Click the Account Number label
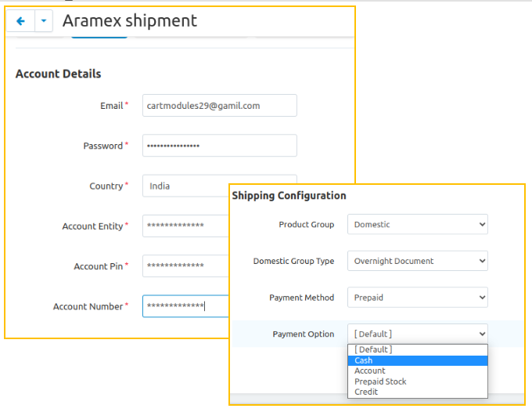Screen dimensions: 532x412 coord(88,306)
